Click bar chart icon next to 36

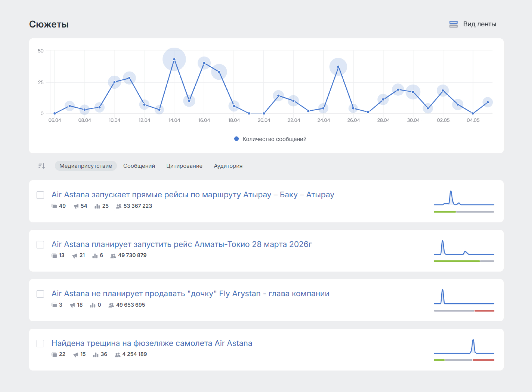point(96,354)
